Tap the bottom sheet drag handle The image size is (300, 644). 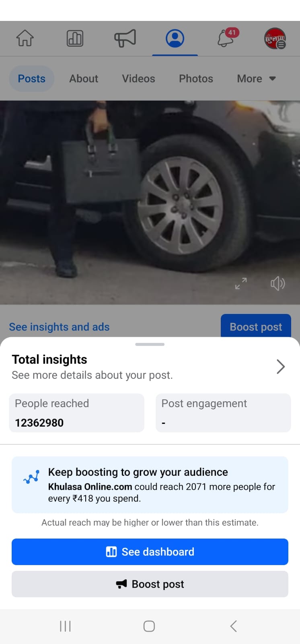pyautogui.click(x=150, y=345)
